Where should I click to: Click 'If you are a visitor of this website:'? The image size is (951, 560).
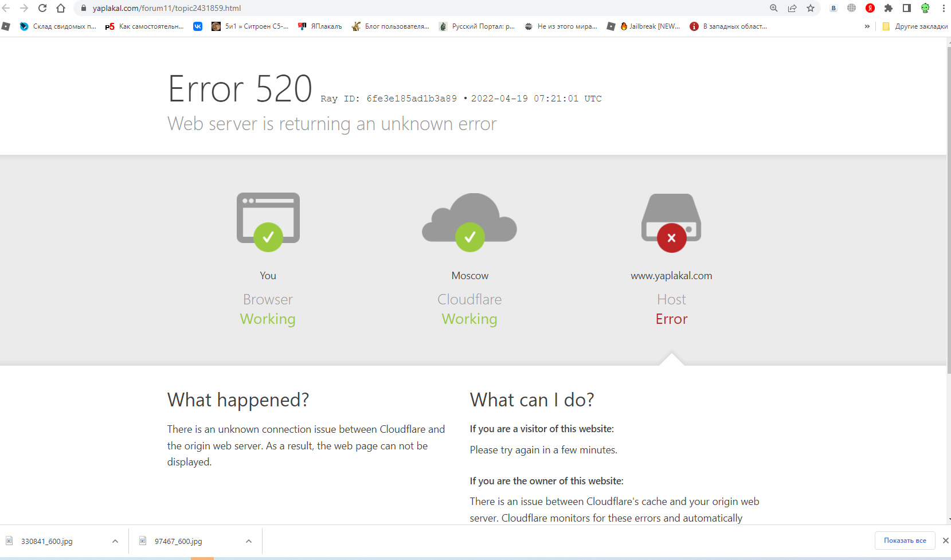click(x=542, y=429)
